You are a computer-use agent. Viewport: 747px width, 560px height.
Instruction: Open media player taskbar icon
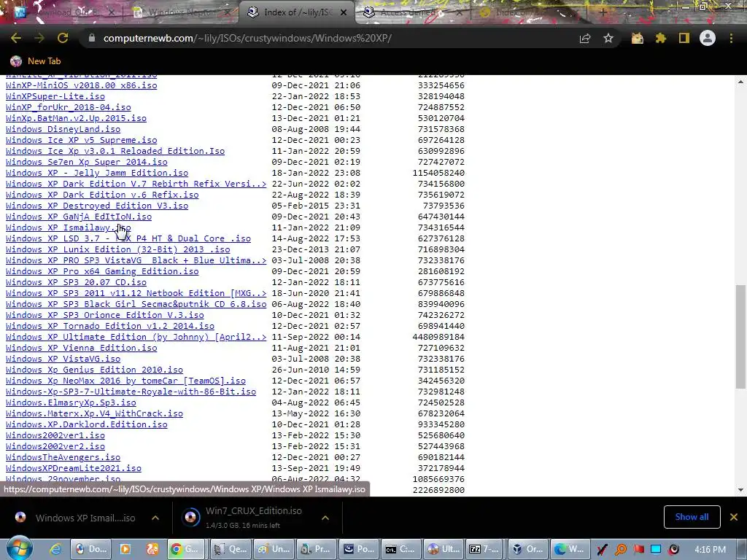(125, 549)
